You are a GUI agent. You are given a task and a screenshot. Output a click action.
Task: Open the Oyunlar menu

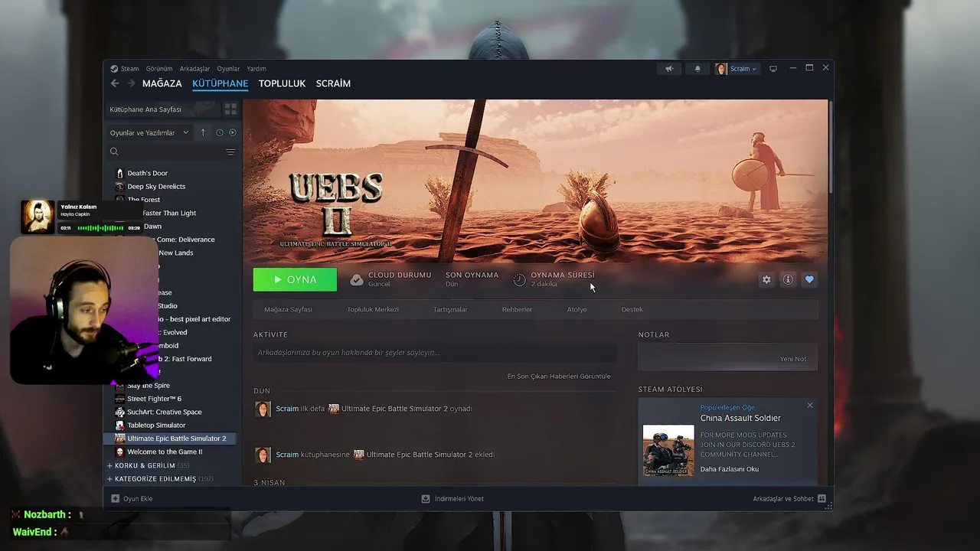coord(228,69)
